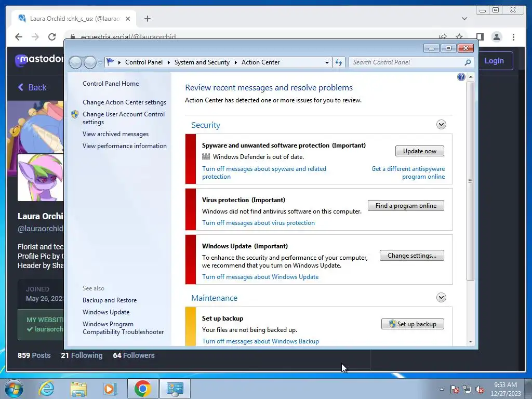This screenshot has width=532, height=399.
Task: Click the Action Center vertical scrollbar thumb
Action: [x=470, y=181]
